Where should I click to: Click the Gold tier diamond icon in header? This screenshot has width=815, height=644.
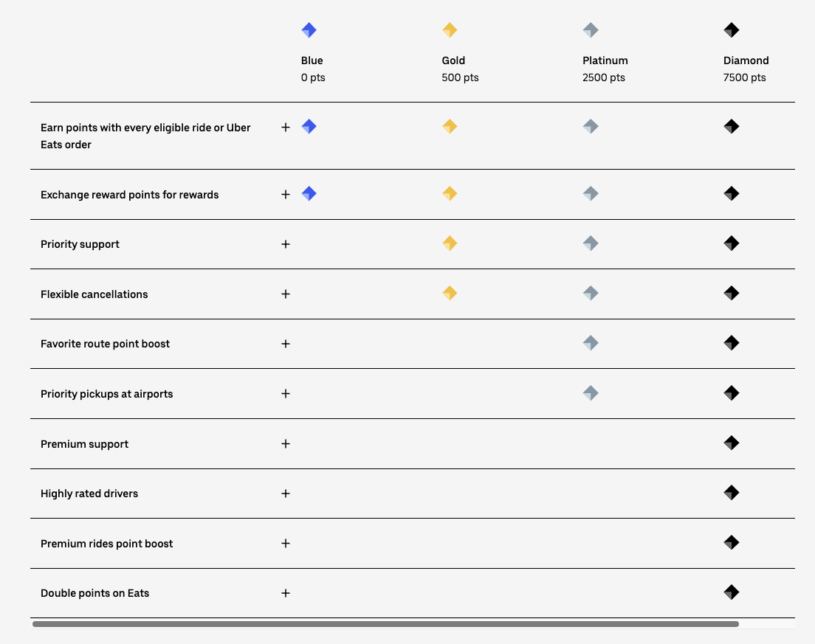click(450, 30)
